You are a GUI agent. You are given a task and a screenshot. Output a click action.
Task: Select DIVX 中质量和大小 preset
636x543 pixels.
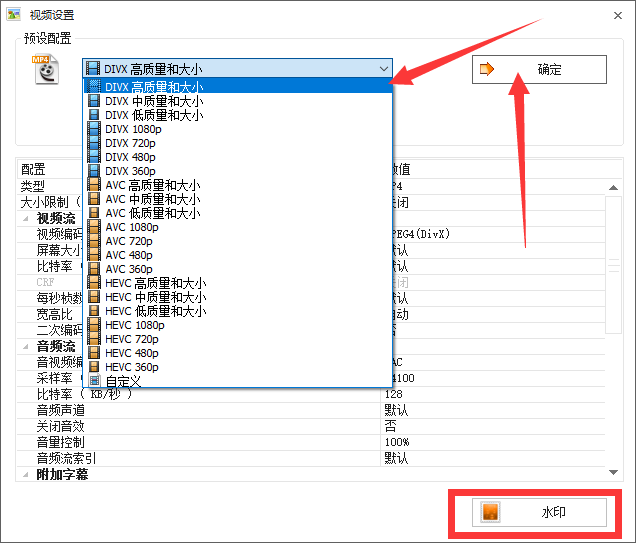tap(238, 101)
